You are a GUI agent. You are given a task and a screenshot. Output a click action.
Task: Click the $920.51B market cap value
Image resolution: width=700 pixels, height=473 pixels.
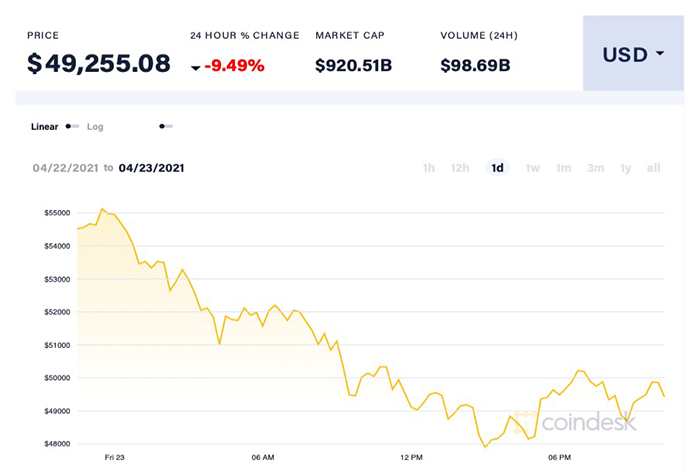click(x=355, y=66)
